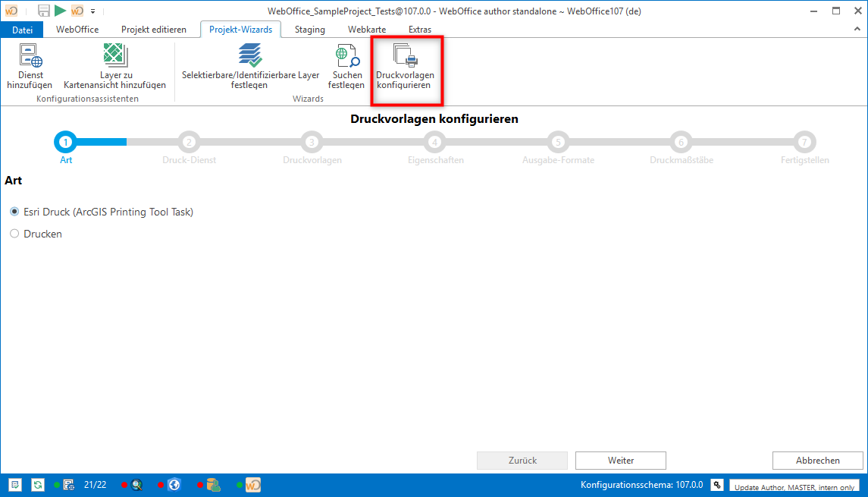Collapse the ribbon with the chevron arrow
868x497 pixels.
pos(857,29)
